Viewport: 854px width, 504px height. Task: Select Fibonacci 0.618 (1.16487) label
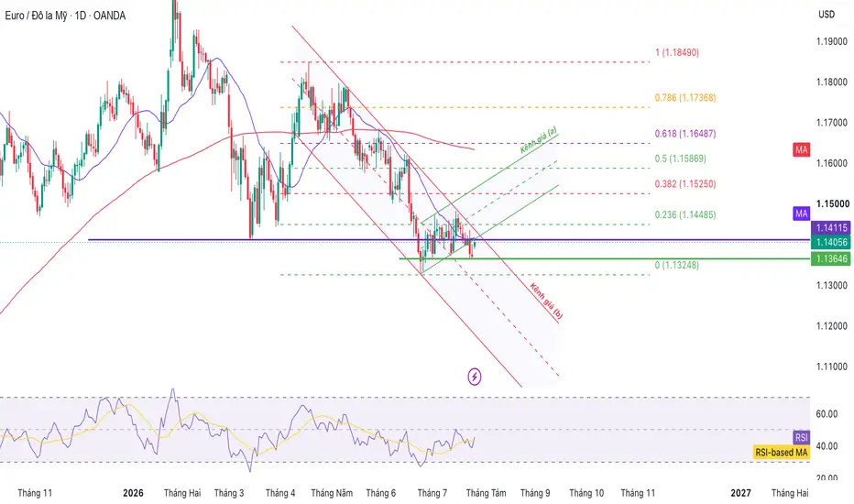point(685,134)
